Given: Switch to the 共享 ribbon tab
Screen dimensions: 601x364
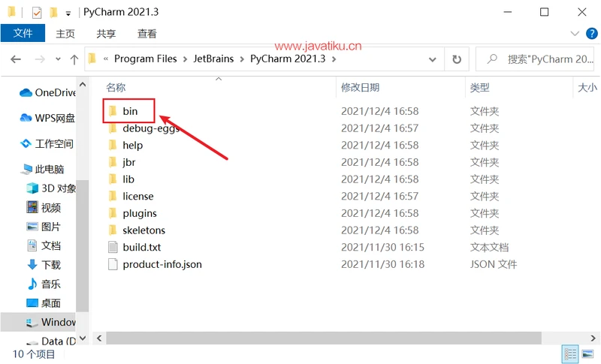Looking at the screenshot, I should click(x=106, y=34).
